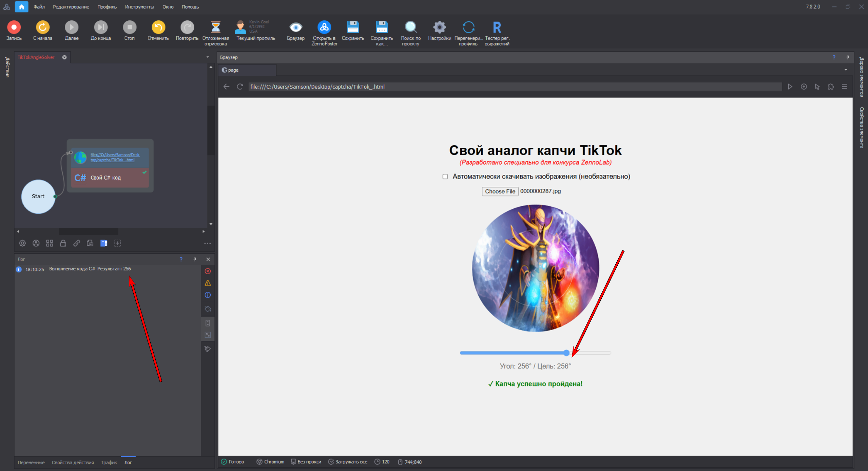Enable automatic image download checkbox
Viewport: 868px width, 471px height.
point(445,176)
